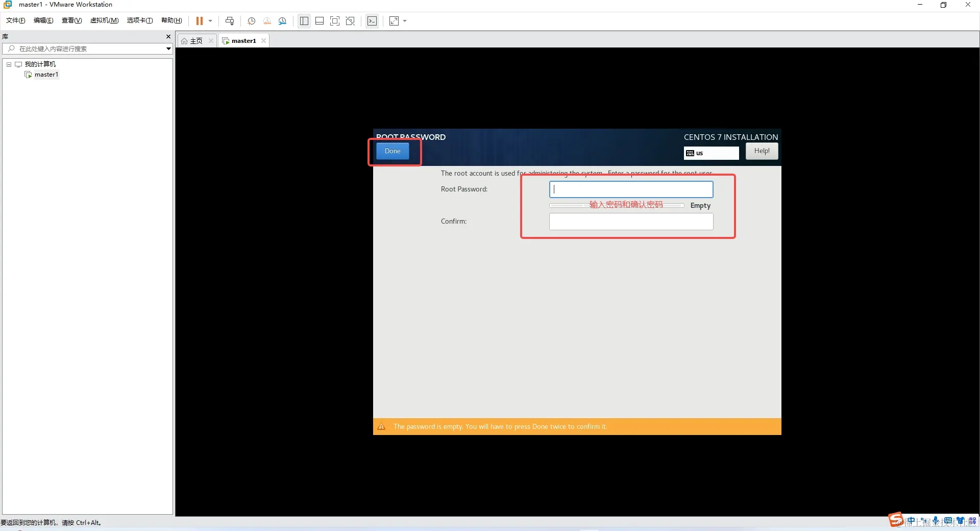Click the empty password warning message

pyautogui.click(x=500, y=427)
